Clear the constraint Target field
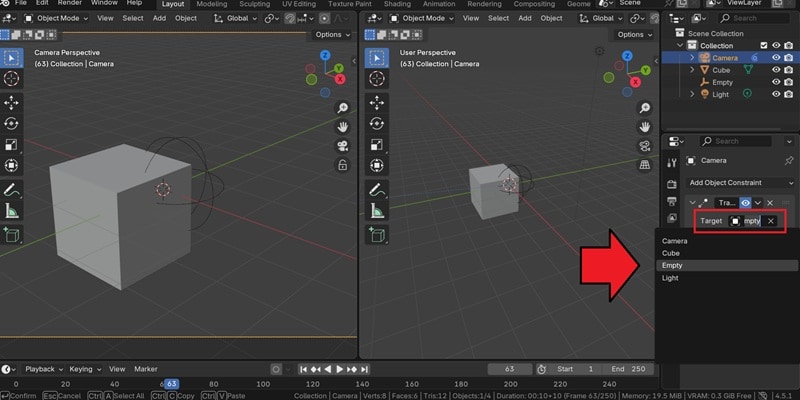The width and height of the screenshot is (800, 400). [x=770, y=221]
